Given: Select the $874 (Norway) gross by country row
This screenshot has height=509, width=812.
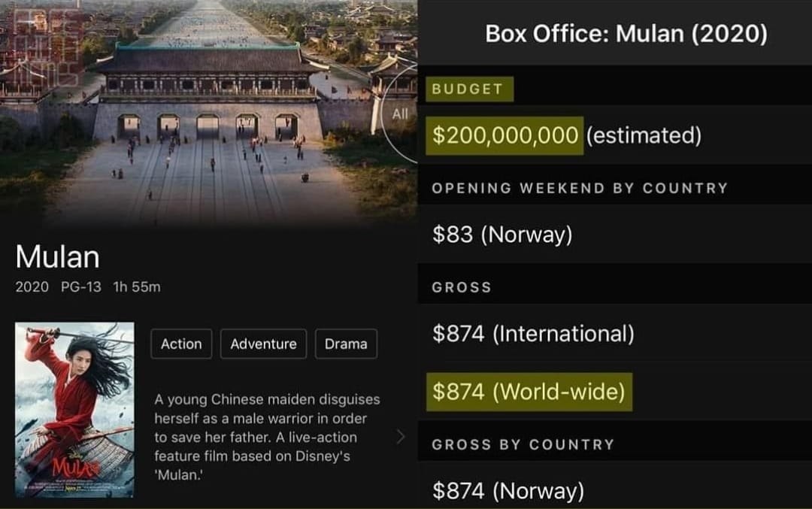Looking at the screenshot, I should point(615,489).
